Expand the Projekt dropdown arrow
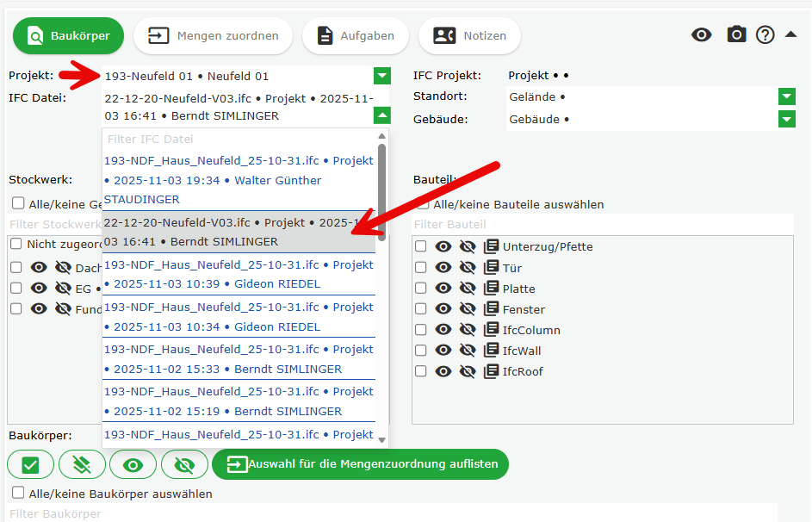This screenshot has height=522, width=812. [382, 76]
